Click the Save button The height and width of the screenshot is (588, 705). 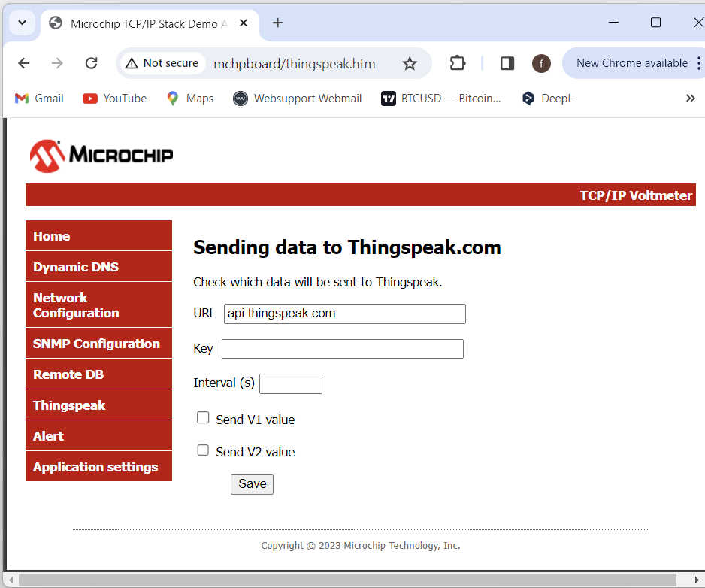pyautogui.click(x=252, y=484)
